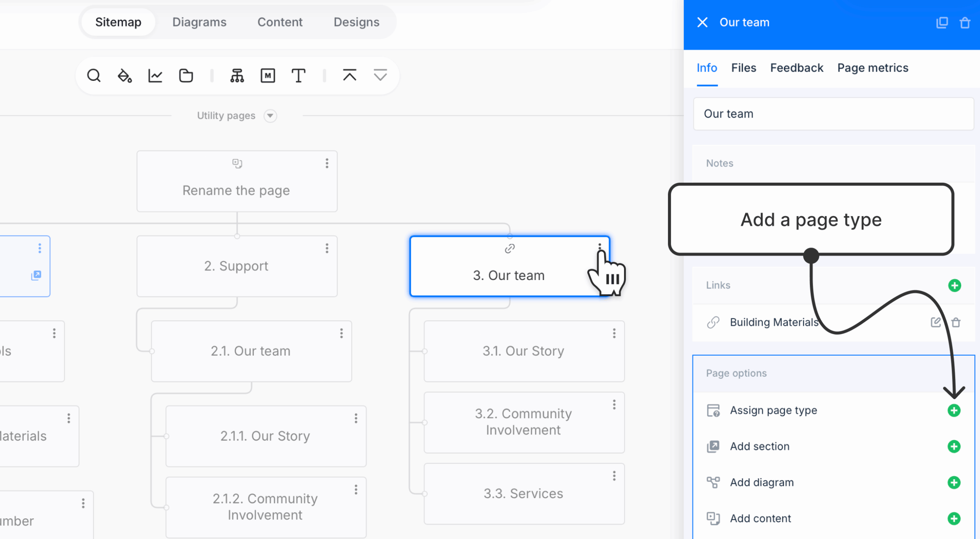This screenshot has height=539, width=980.
Task: Click content icon on Rename the page card
Action: (237, 164)
